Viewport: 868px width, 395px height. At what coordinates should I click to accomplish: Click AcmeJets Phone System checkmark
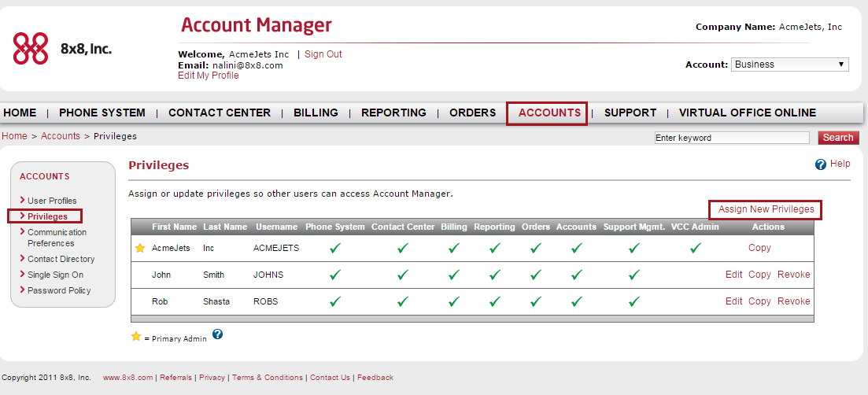335,249
